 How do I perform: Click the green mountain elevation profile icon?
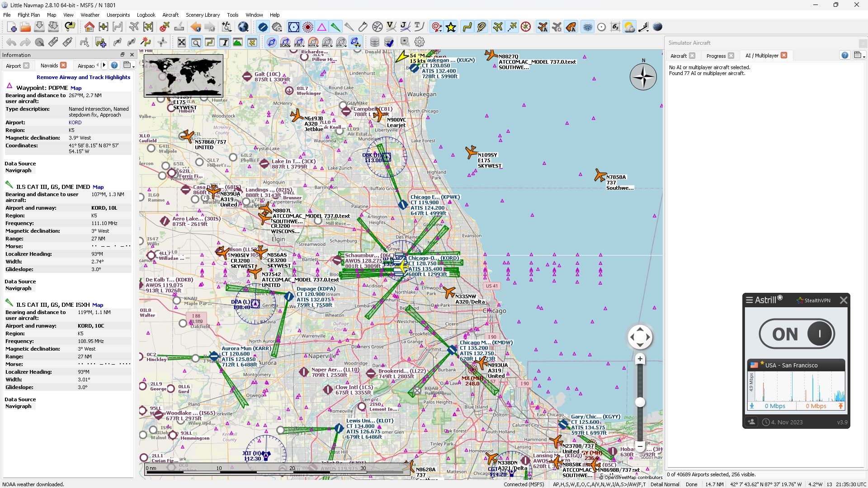click(x=237, y=42)
